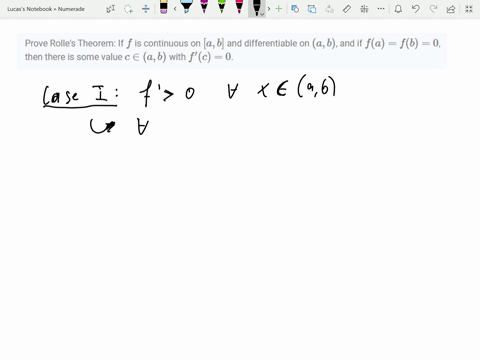Open options dropdown of the black pen
This screenshot has width=480, height=360.
click(x=262, y=14)
